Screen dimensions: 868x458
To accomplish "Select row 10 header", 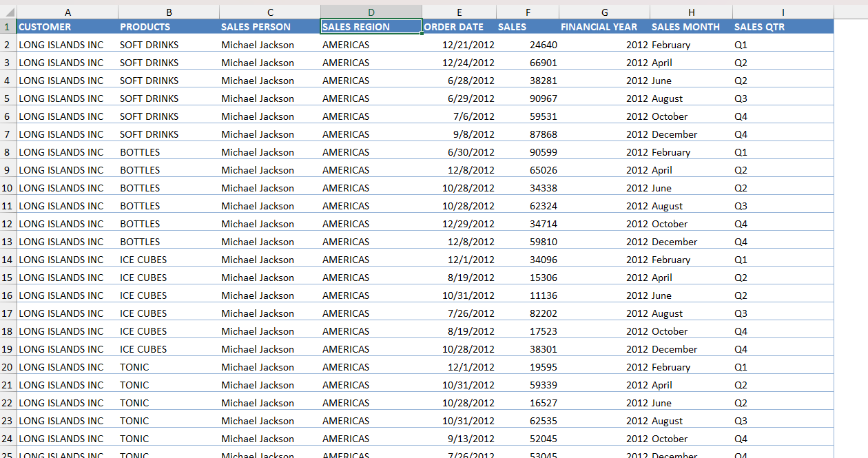I will click(8, 188).
